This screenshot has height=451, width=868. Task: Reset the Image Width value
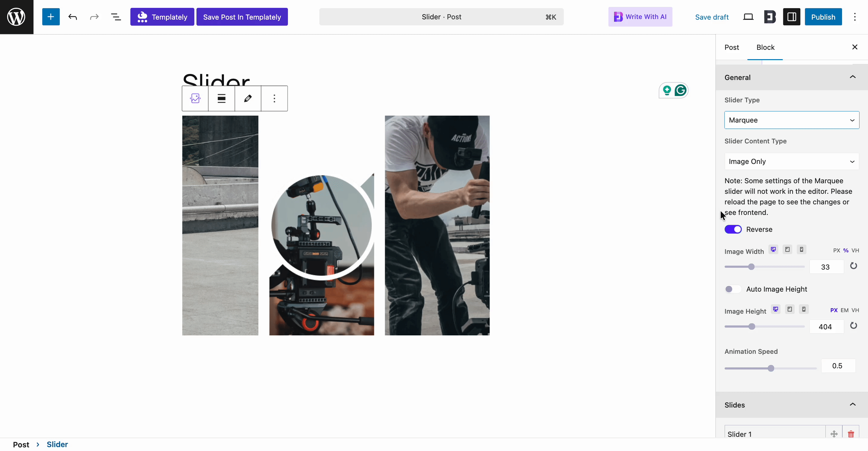(853, 266)
